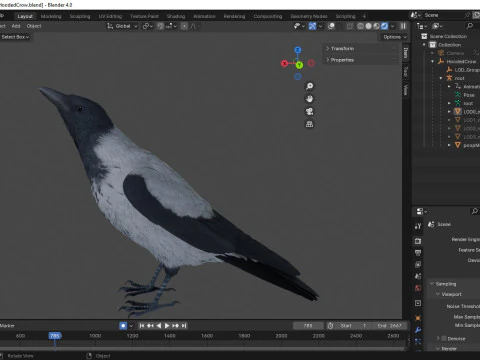Open the World properties tab icon
This screenshot has height=360, width=480.
pos(418,288)
